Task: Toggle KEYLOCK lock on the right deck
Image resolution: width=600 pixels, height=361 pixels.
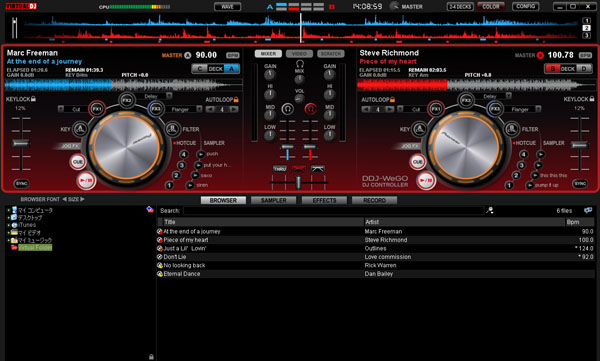Action: 592,99
